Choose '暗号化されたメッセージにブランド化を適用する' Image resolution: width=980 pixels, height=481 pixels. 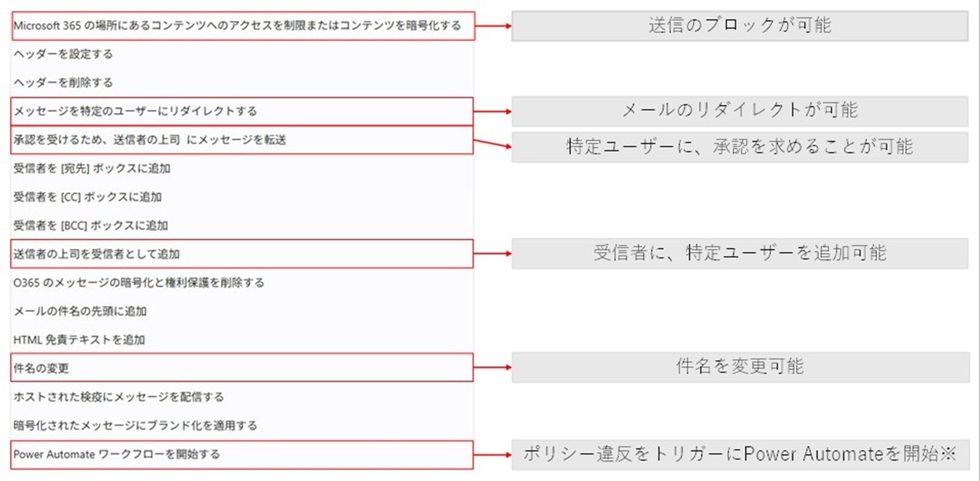point(135,426)
